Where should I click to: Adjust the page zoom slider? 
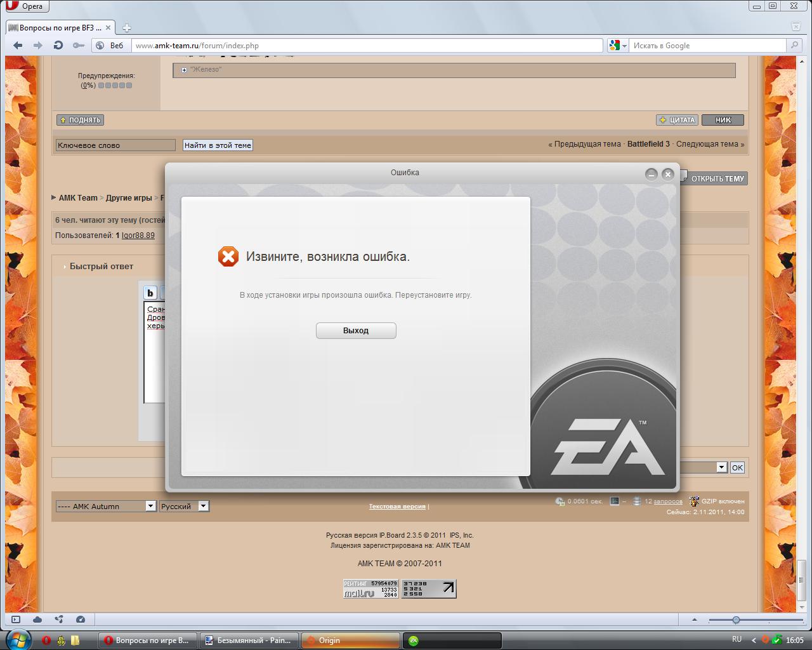tap(735, 620)
